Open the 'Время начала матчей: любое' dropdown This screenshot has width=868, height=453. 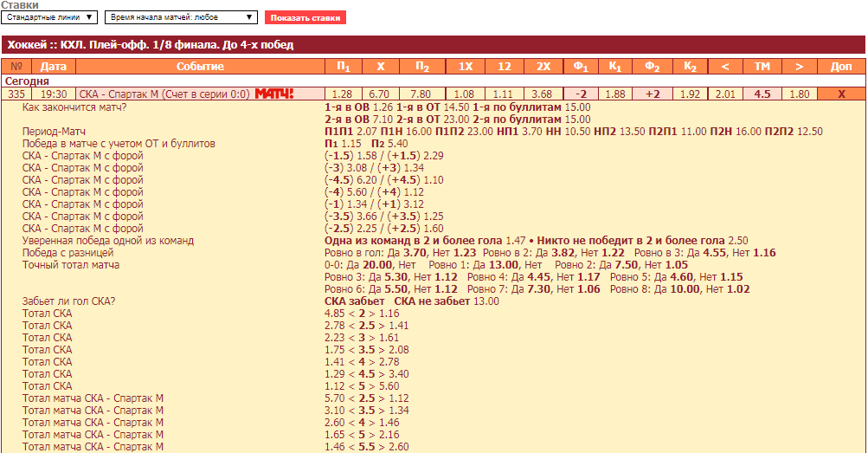pyautogui.click(x=181, y=17)
